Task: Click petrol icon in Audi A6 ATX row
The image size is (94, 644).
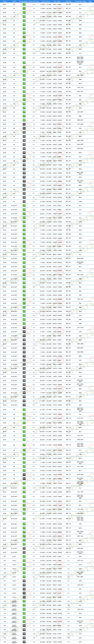Action: (x=24, y=450)
